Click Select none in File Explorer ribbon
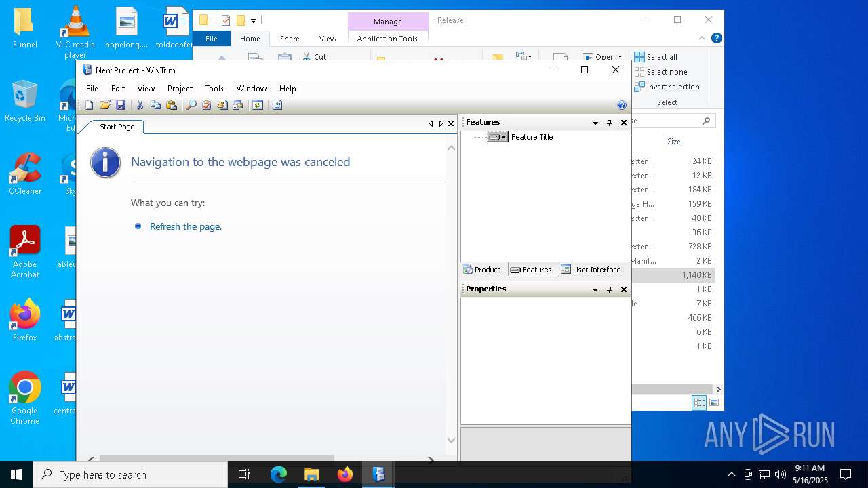 point(661,72)
